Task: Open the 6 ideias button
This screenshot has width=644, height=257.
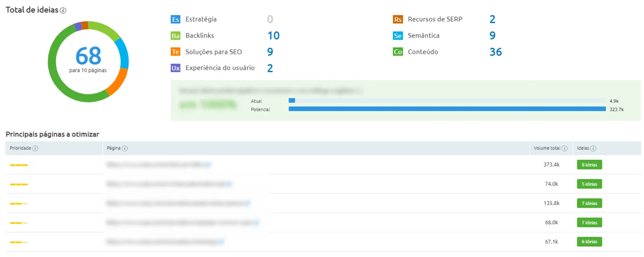Action: (589, 242)
